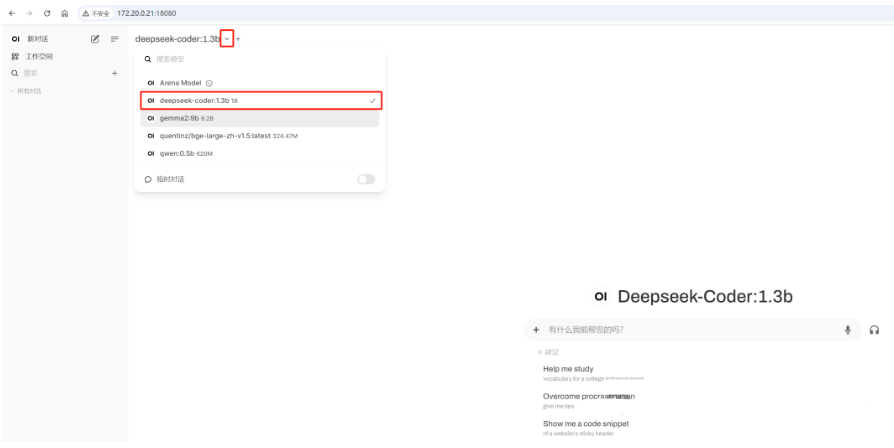Collapse the sidebar with menu icon

point(115,39)
